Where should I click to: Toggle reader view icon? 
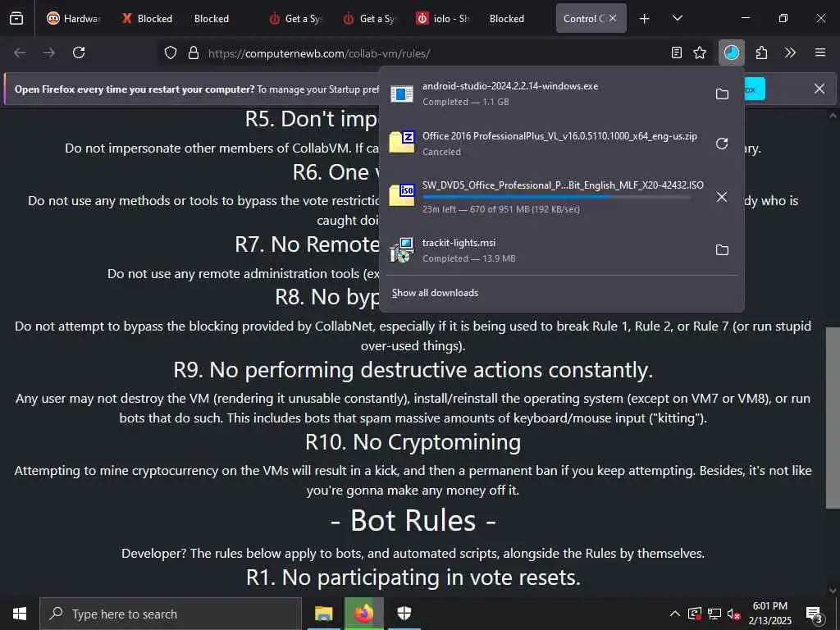pyautogui.click(x=677, y=52)
